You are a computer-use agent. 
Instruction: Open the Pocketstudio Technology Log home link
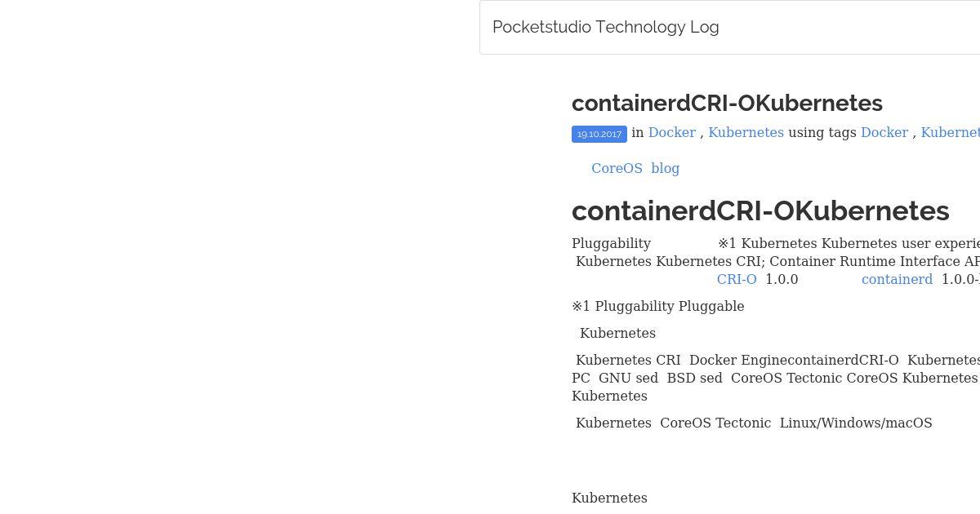(x=605, y=27)
